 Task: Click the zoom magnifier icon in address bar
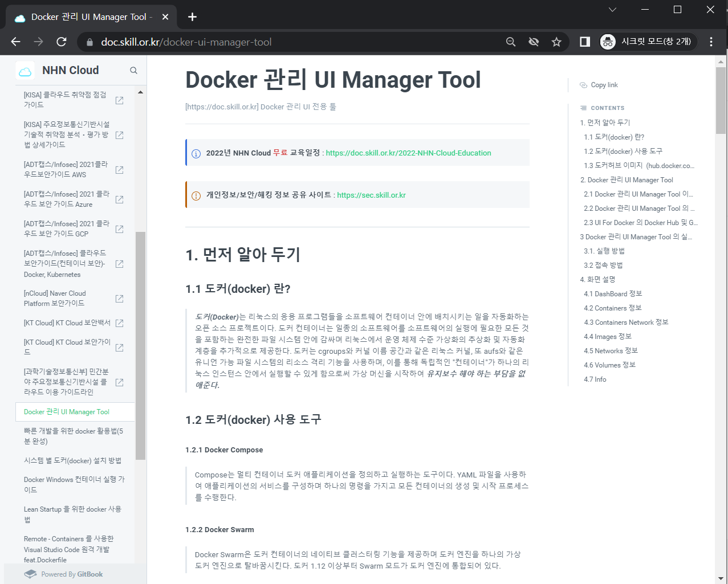tap(511, 42)
